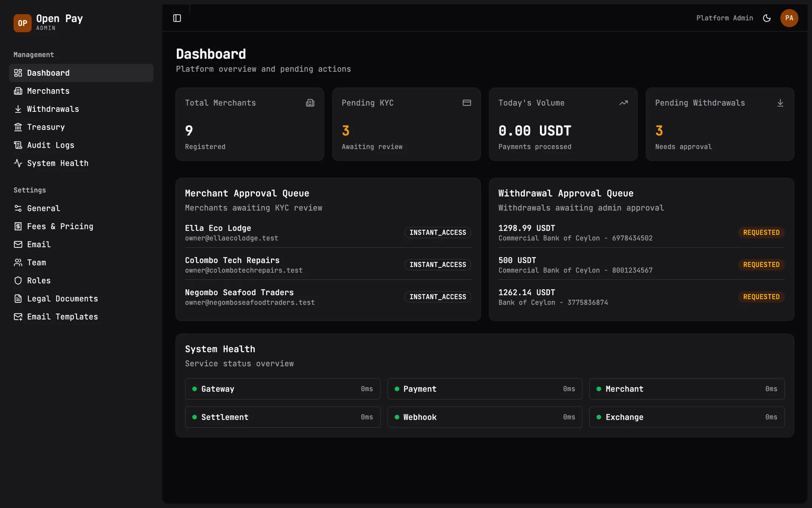Click the Roles shield icon
The width and height of the screenshot is (812, 508).
18,281
